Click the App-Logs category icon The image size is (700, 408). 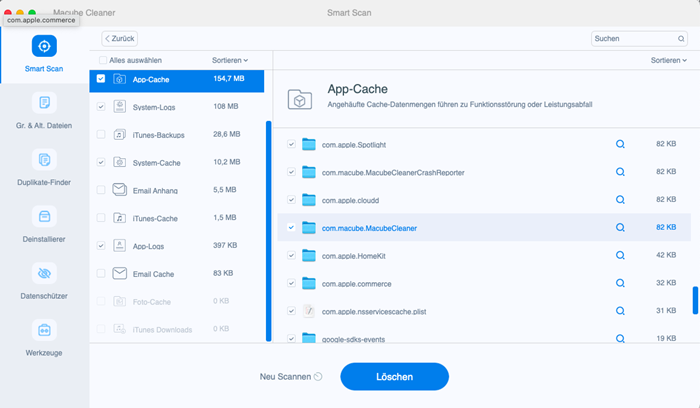coord(119,246)
